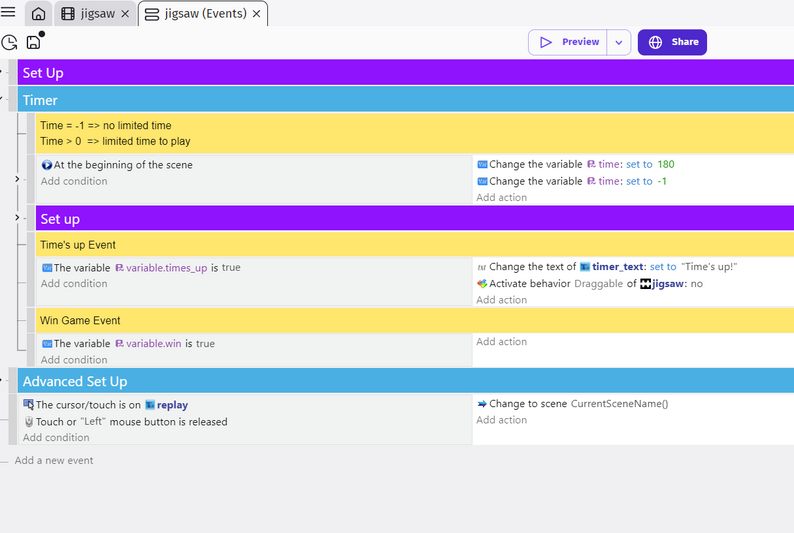
Task: Click the play triangle Preview icon
Action: [x=545, y=43]
